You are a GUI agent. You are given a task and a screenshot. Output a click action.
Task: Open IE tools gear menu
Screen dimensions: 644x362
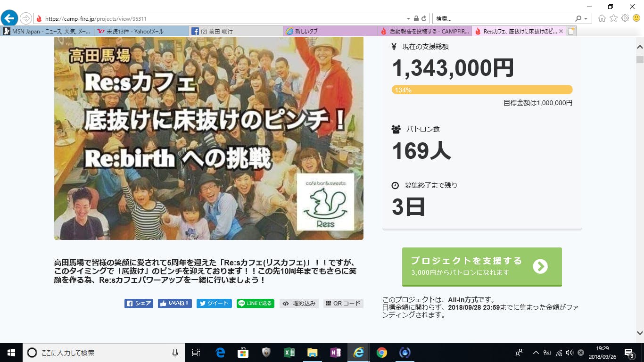625,18
